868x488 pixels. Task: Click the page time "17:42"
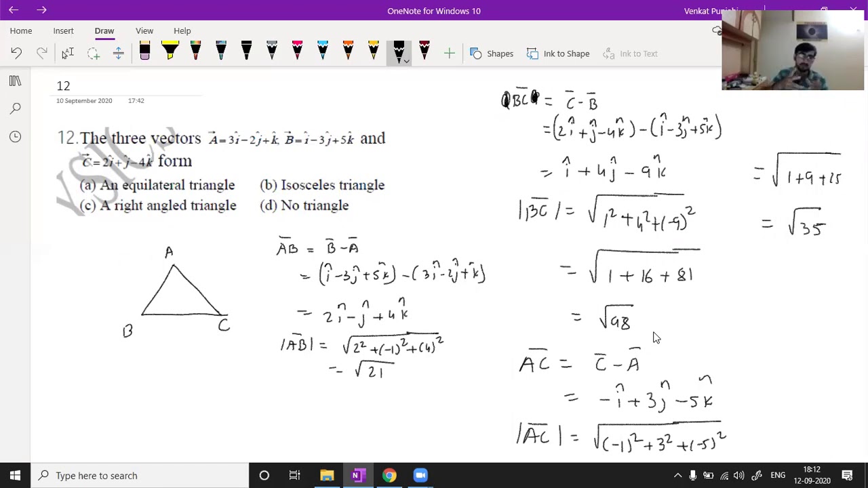click(x=136, y=100)
